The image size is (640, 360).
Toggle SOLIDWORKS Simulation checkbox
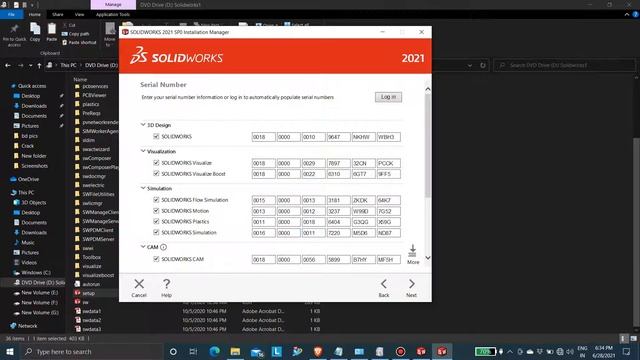[156, 232]
